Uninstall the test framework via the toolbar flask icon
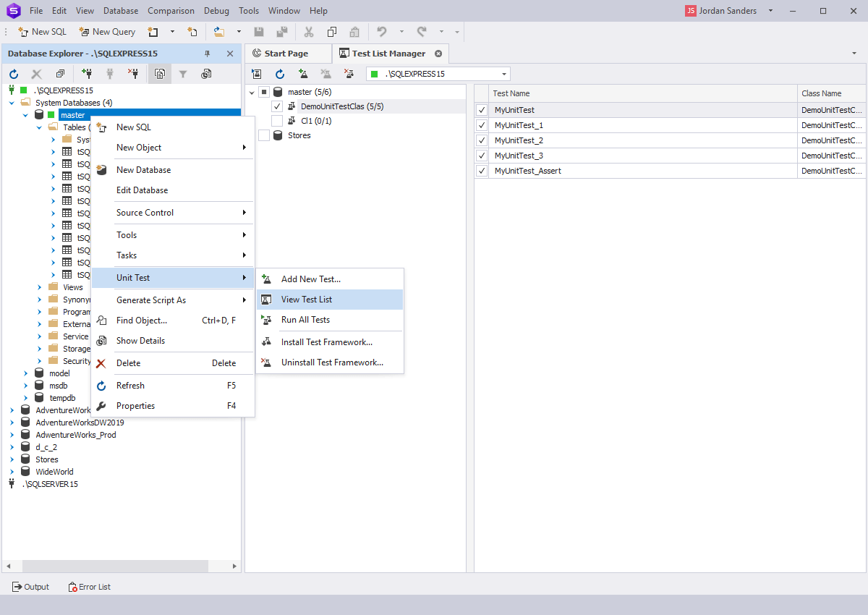This screenshot has height=615, width=868. 349,73
